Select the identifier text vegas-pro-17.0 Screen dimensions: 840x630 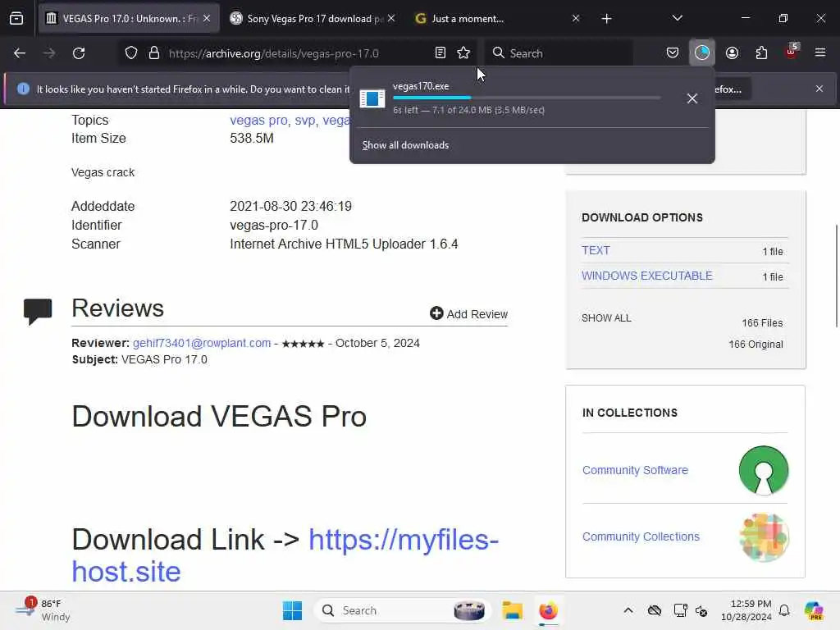[x=274, y=225]
